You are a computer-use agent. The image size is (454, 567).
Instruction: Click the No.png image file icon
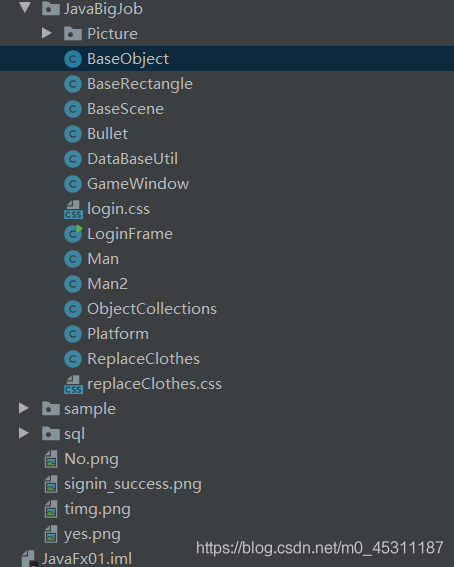[x=51, y=459]
